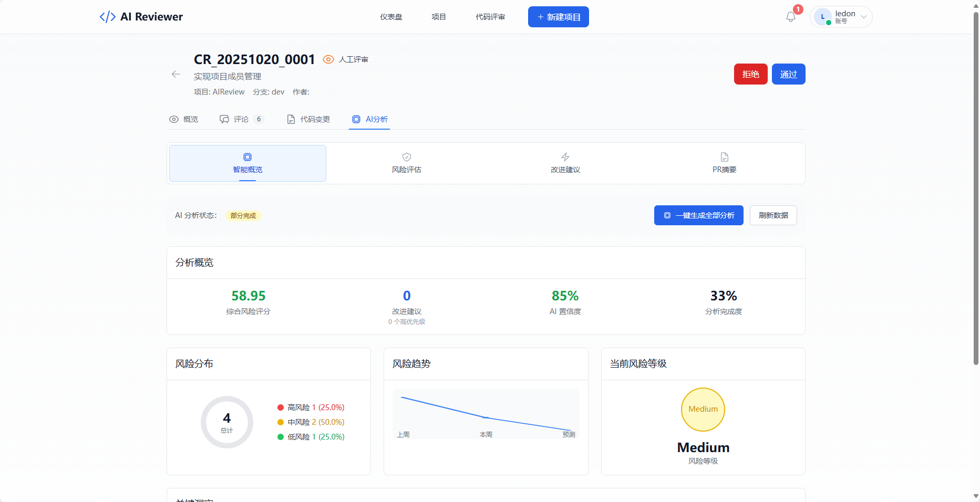Click the AI Reviewer code logo icon
The image size is (980, 502).
click(x=108, y=17)
